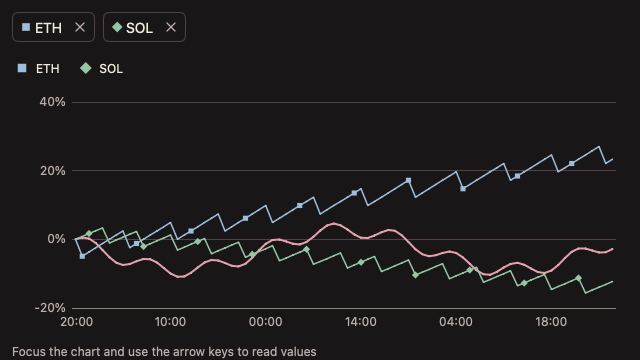Click the first ETH square marker below 0%
Screen dimensions: 640x360
pos(82,256)
